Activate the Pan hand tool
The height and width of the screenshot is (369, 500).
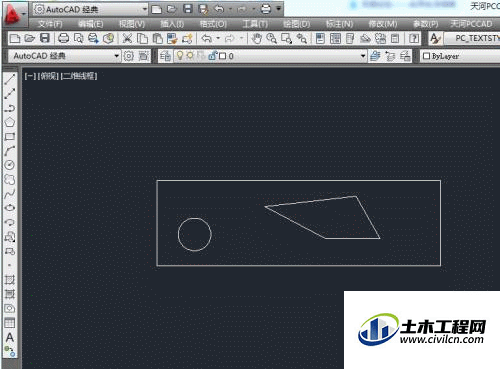click(257, 38)
